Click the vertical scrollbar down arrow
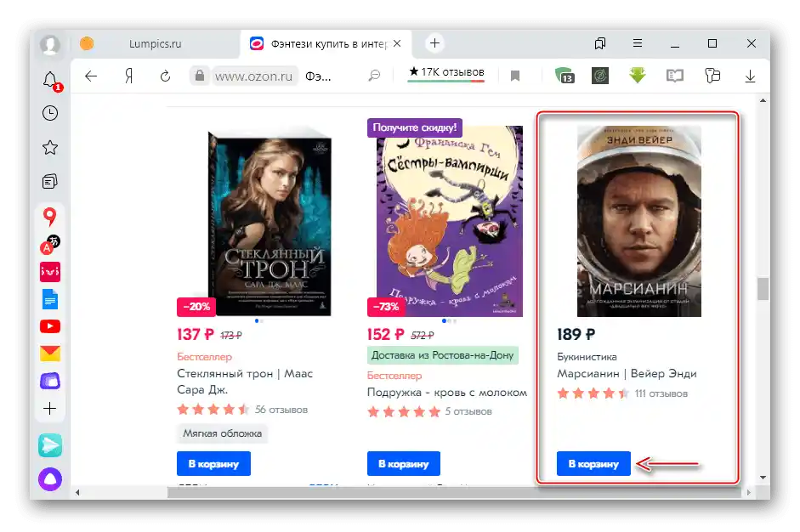The height and width of the screenshot is (532, 800). point(763,478)
